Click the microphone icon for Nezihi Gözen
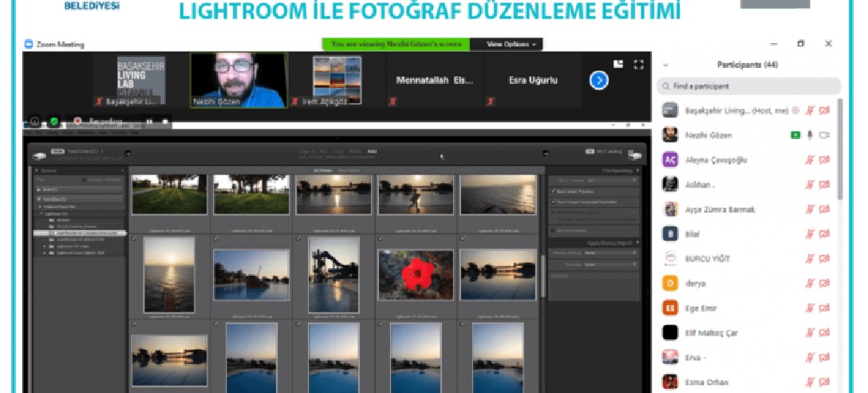Screen dimensions: 868x393 coord(810,135)
